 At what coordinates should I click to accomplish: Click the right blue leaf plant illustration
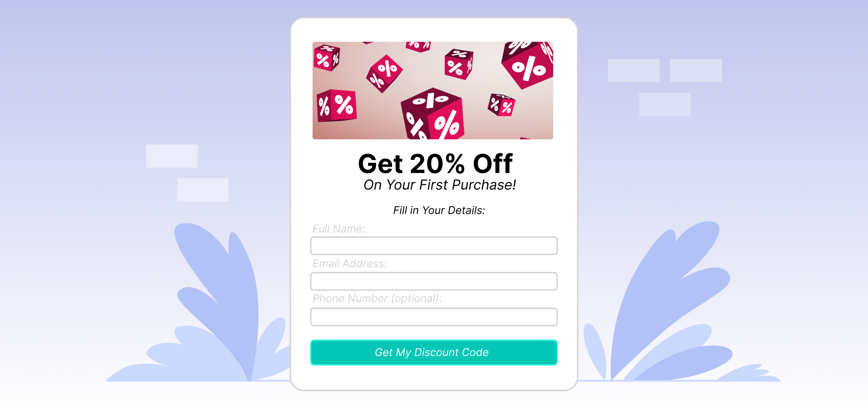point(677,301)
